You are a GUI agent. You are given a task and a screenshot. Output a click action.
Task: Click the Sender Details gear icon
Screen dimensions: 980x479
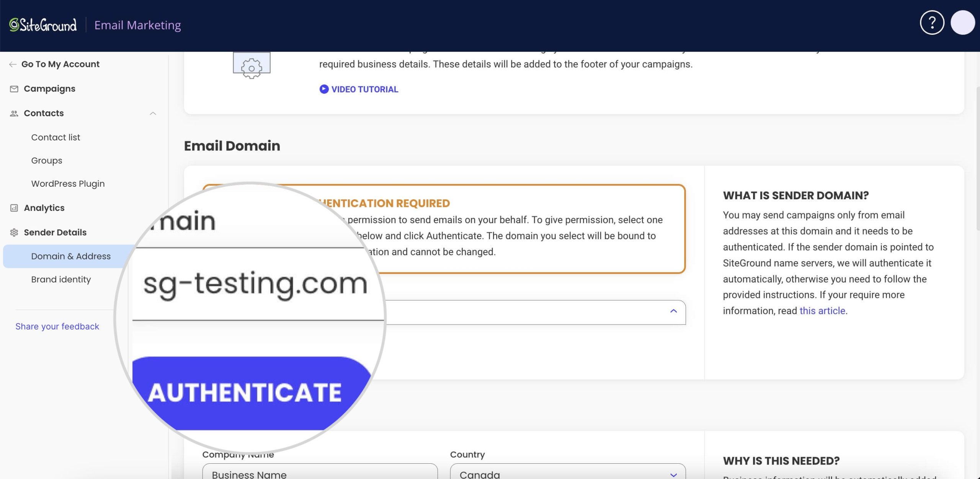tap(14, 232)
